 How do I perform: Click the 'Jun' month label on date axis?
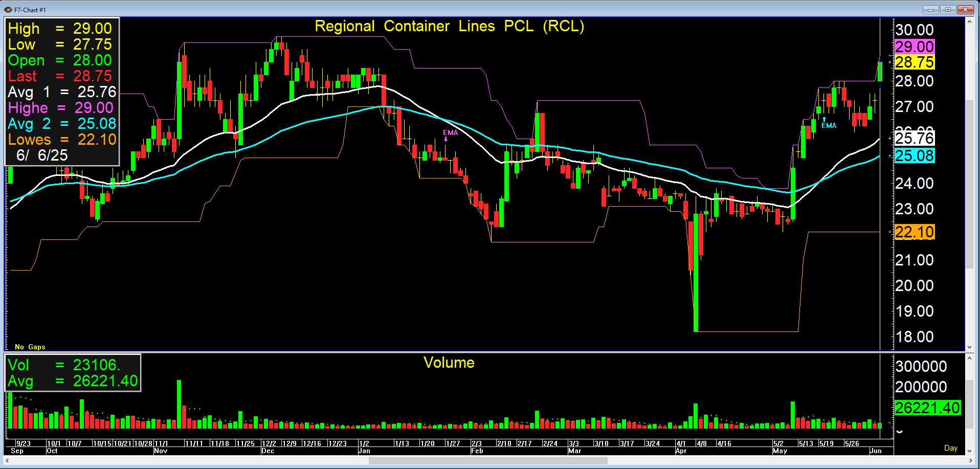coord(876,451)
